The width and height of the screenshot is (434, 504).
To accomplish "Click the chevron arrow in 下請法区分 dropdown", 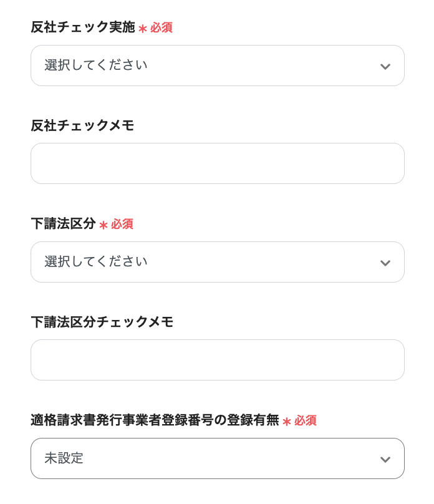I will click(x=385, y=263).
